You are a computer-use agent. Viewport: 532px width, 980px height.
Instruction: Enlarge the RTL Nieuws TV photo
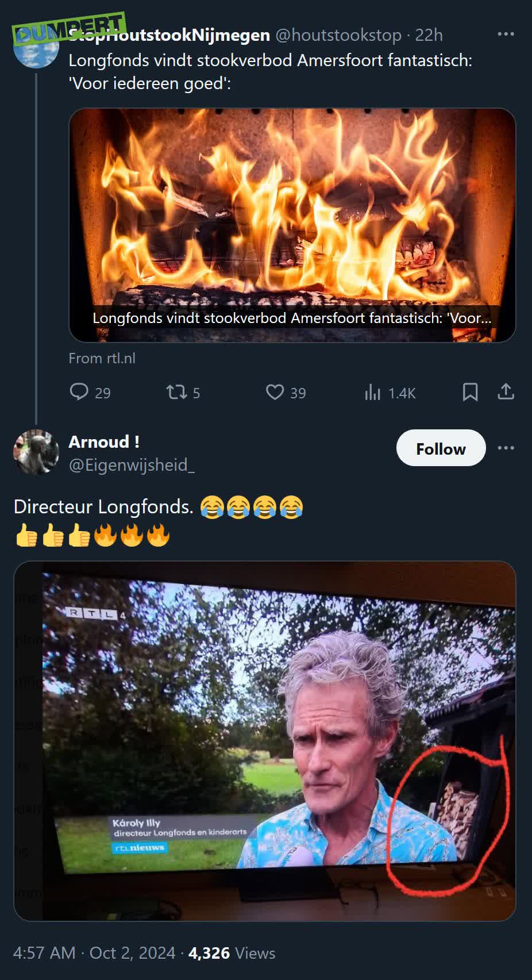coord(264,740)
